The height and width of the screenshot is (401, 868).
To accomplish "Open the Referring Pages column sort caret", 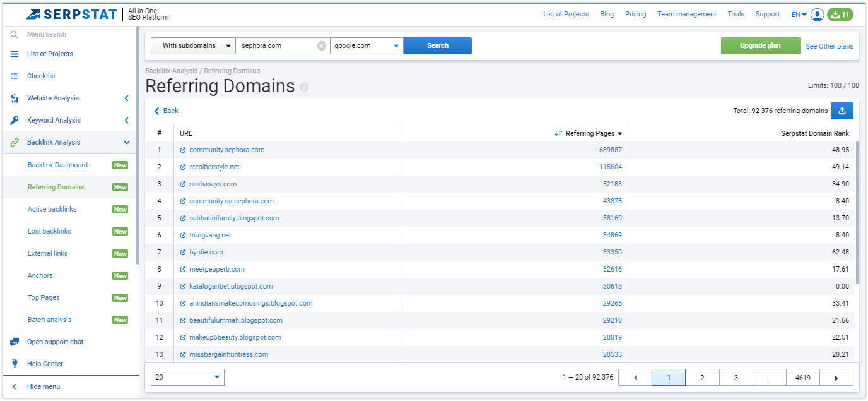I will pyautogui.click(x=620, y=134).
